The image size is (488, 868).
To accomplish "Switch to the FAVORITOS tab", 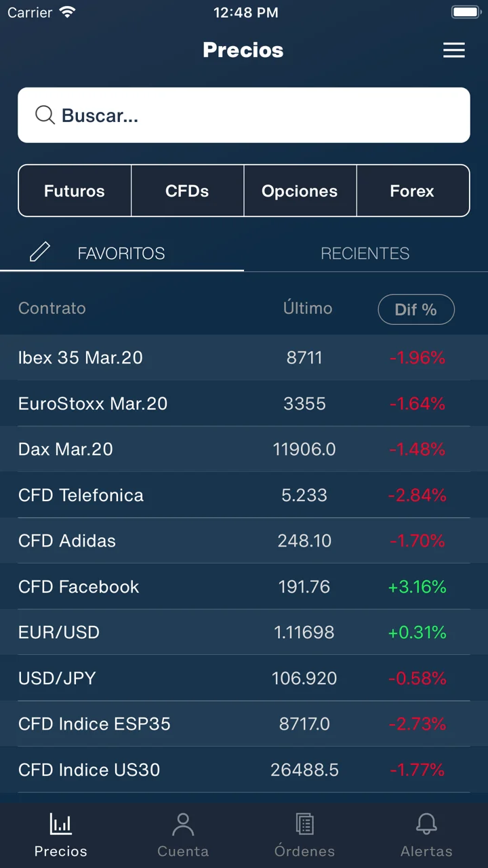I will 122,253.
